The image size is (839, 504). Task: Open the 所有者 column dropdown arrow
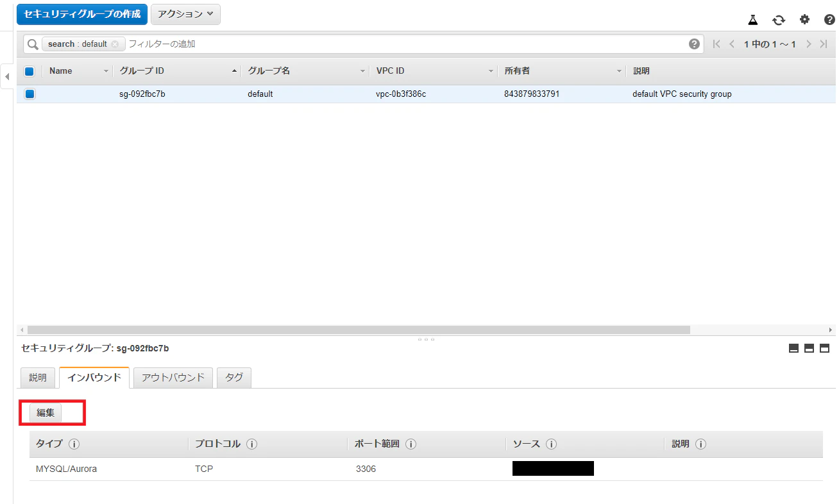coord(620,71)
